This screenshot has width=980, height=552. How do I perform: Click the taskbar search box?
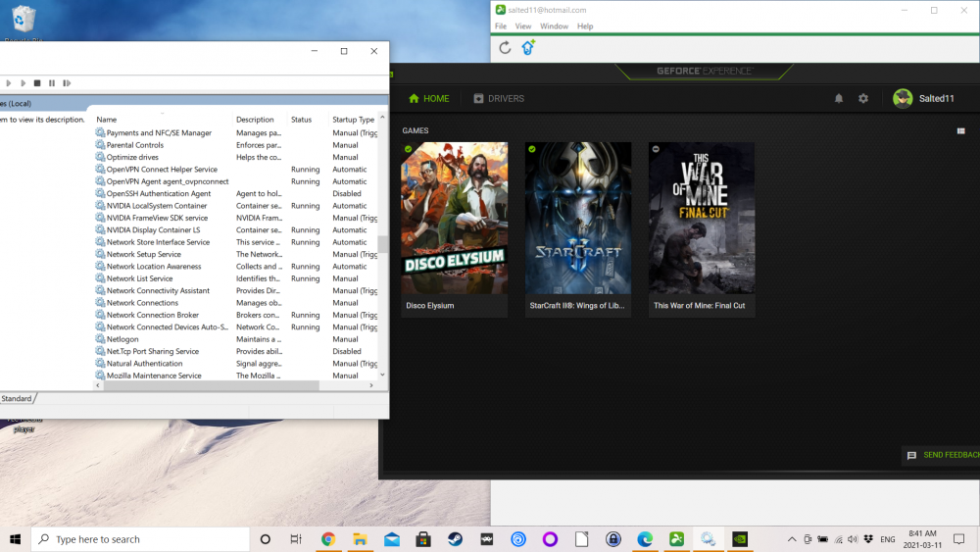140,539
